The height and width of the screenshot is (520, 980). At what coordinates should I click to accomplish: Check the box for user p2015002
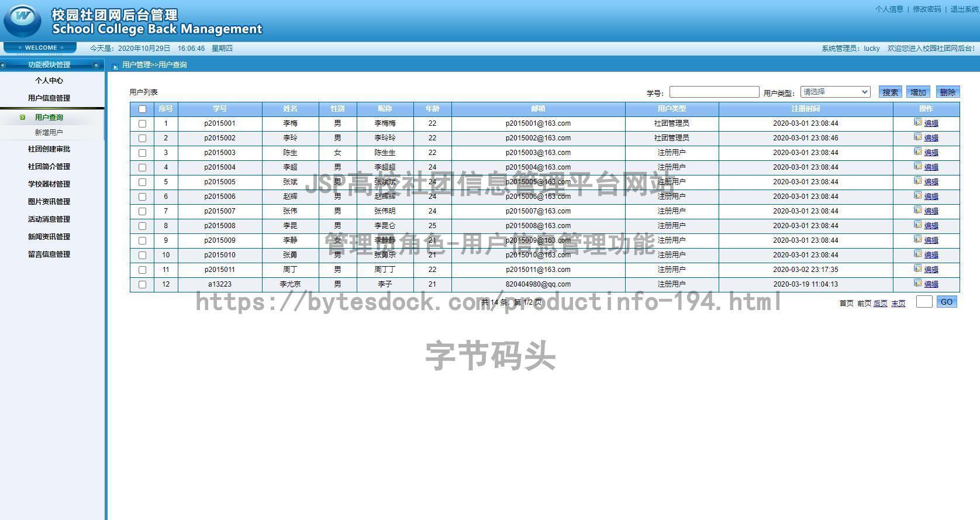142,138
